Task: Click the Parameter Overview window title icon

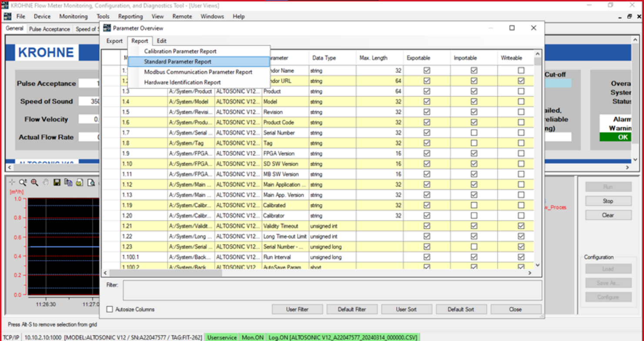Action: pos(107,28)
